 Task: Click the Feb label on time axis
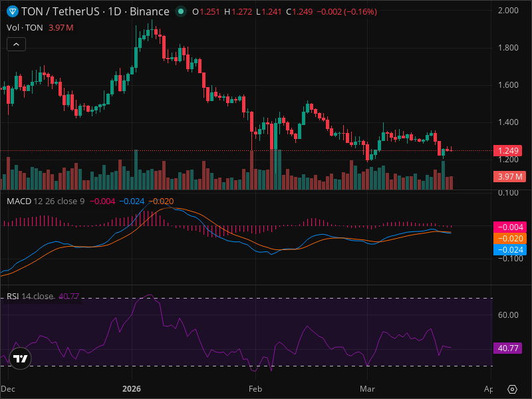(255, 389)
